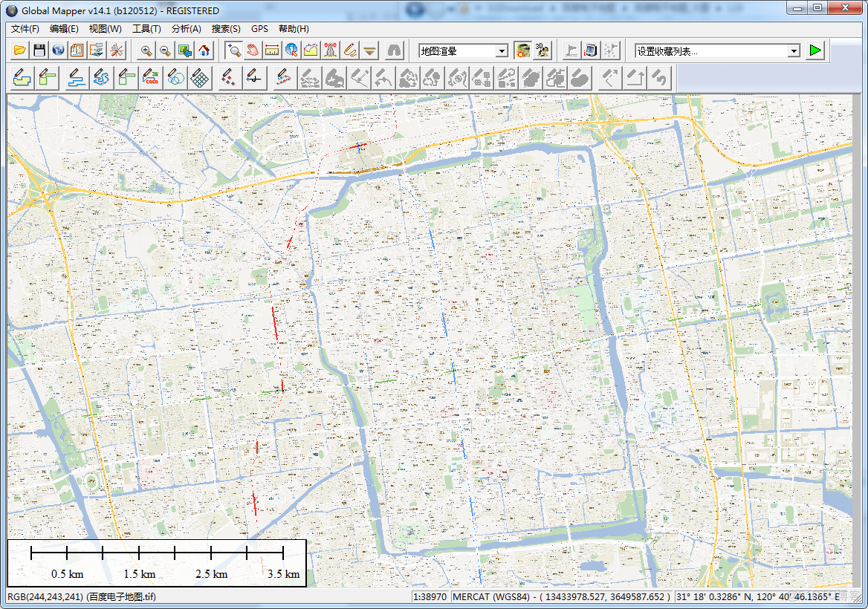This screenshot has height=609, width=868.
Task: Open the online data download globe icon
Action: [59, 51]
